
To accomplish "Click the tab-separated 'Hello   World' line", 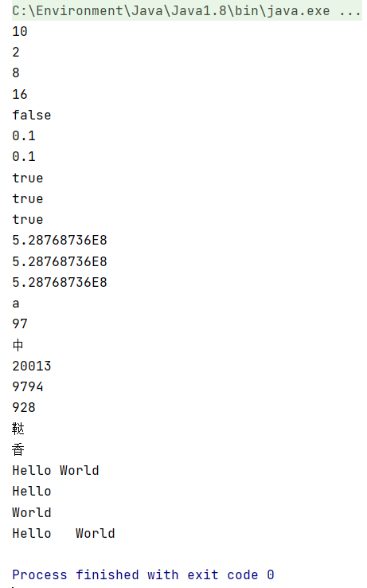I will click(64, 533).
